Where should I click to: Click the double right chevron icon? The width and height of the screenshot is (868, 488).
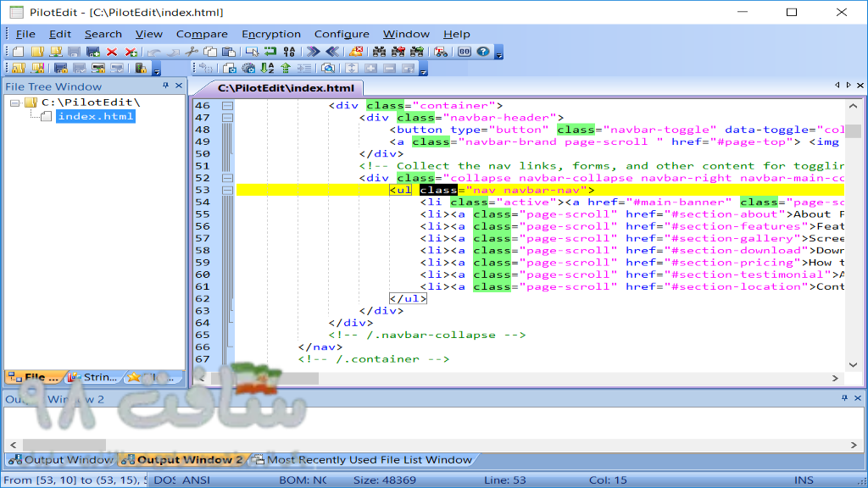tap(314, 52)
